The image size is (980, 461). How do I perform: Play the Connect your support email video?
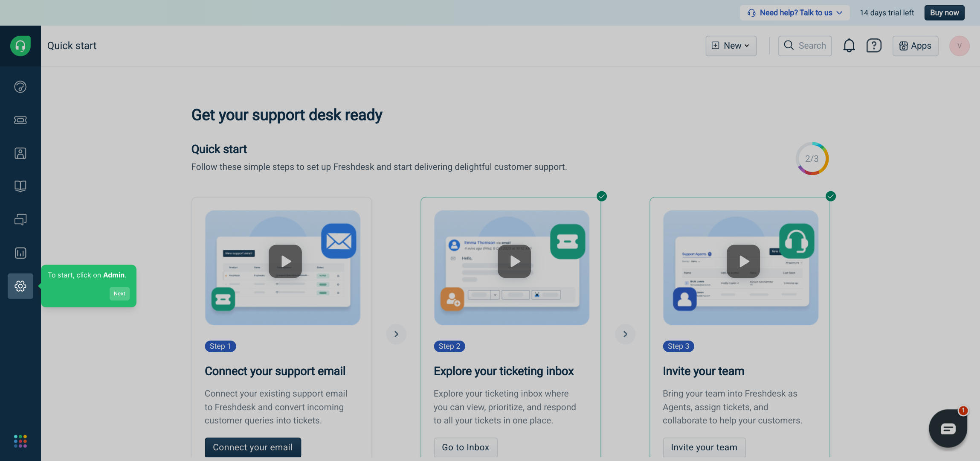(x=285, y=261)
